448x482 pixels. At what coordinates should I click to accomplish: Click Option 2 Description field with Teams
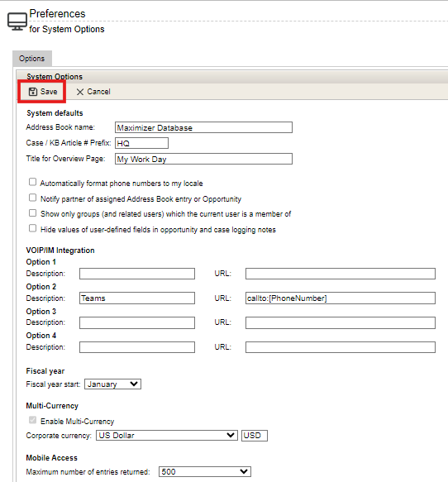pyautogui.click(x=137, y=298)
